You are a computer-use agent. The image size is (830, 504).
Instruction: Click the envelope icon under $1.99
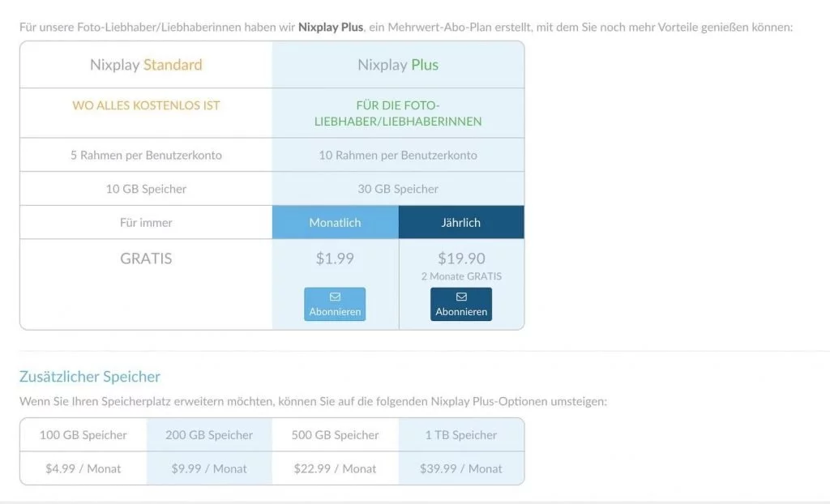pyautogui.click(x=335, y=297)
